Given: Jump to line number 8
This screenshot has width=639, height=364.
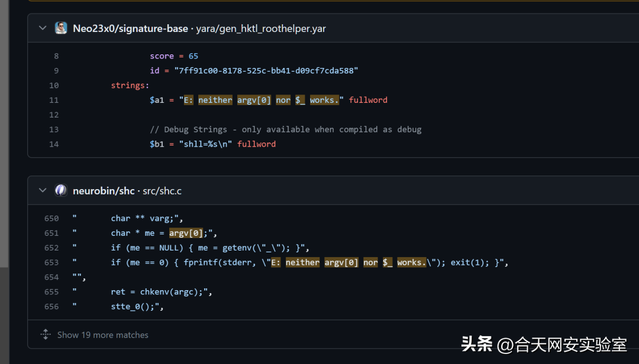Looking at the screenshot, I should pyautogui.click(x=56, y=56).
